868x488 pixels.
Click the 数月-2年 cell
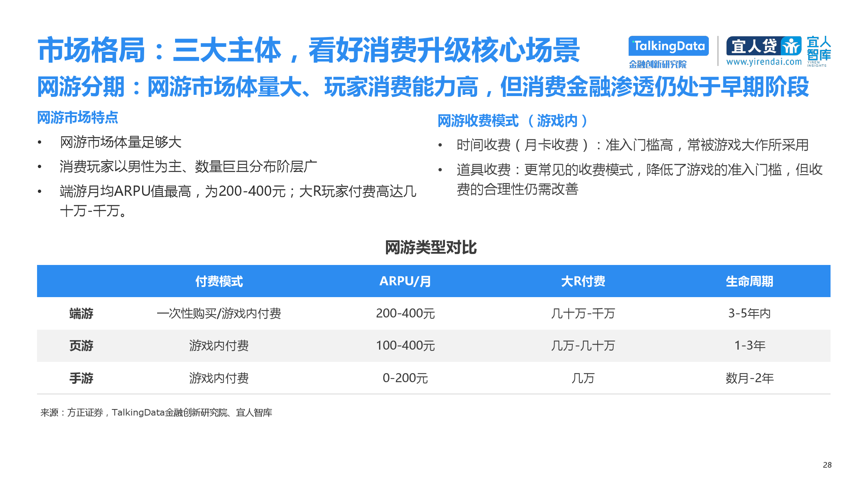(749, 378)
